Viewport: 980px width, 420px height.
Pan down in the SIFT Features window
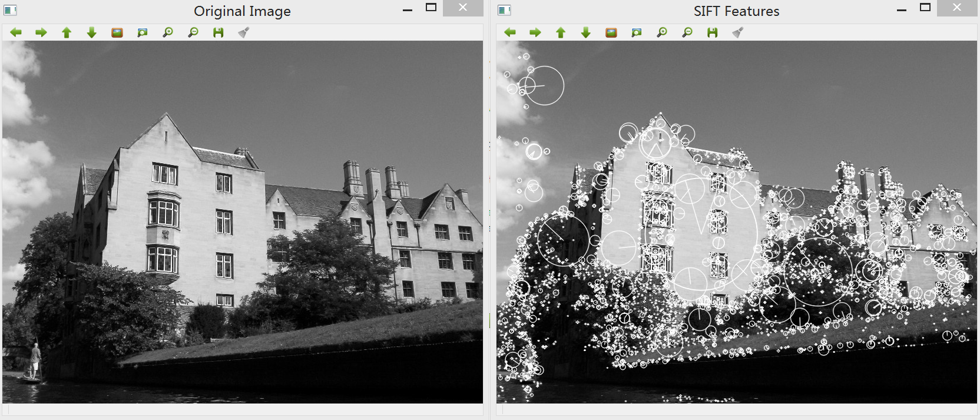586,32
